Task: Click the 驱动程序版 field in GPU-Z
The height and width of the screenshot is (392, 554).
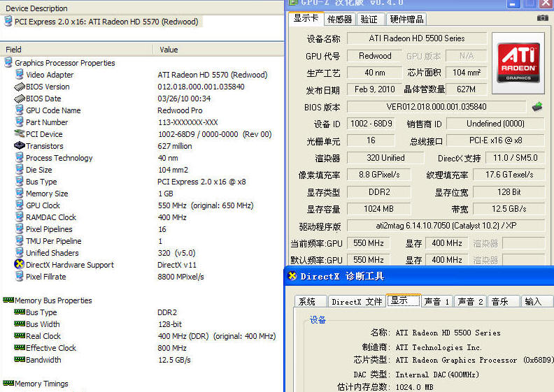Action: [x=446, y=226]
